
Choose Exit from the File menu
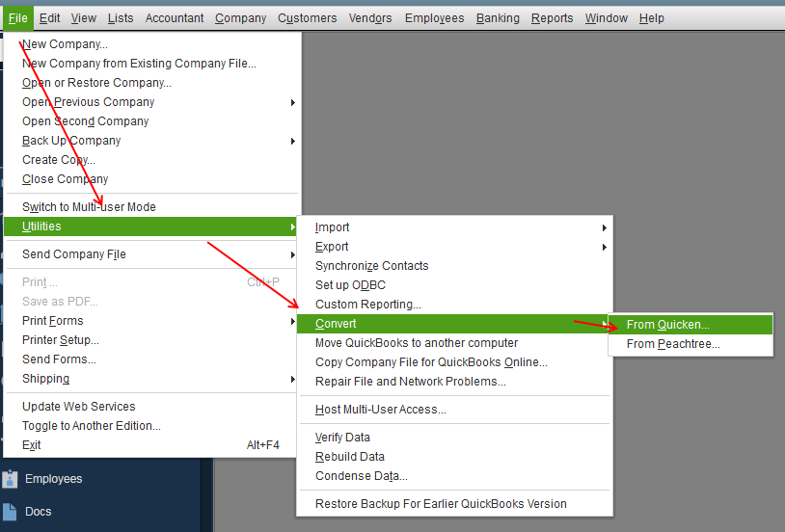point(152,445)
